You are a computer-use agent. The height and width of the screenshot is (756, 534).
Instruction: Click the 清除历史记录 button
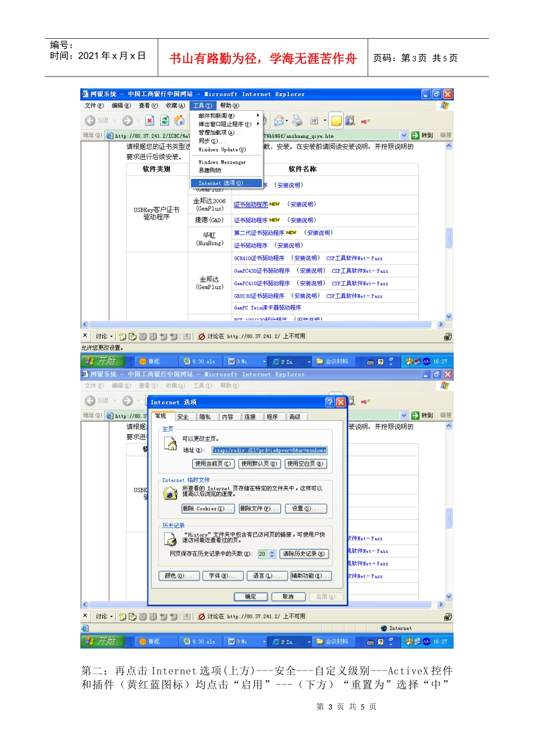(x=304, y=554)
